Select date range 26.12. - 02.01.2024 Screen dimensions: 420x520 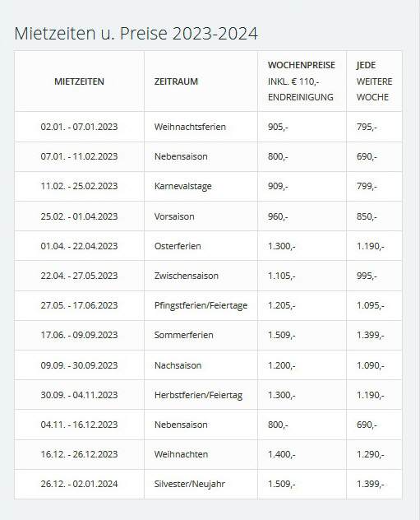pos(79,484)
